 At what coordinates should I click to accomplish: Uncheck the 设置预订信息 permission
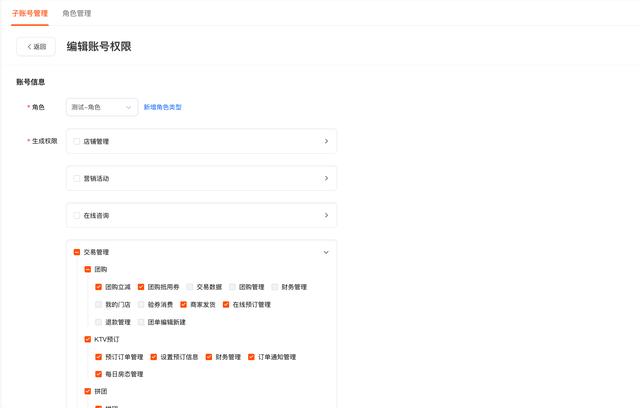point(153,357)
